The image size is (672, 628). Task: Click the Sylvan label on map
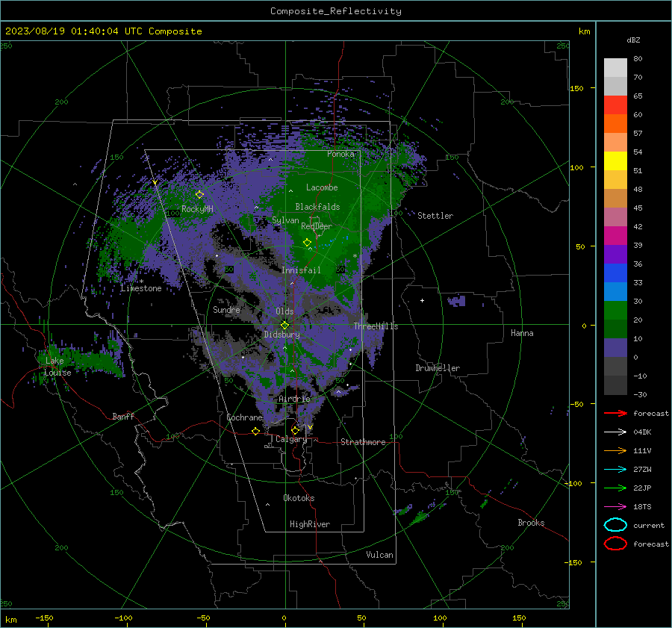pos(285,220)
